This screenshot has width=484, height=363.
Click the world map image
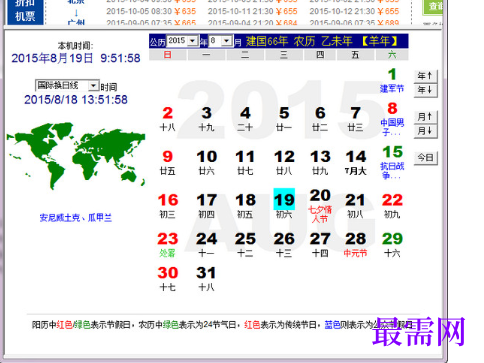coord(76,155)
